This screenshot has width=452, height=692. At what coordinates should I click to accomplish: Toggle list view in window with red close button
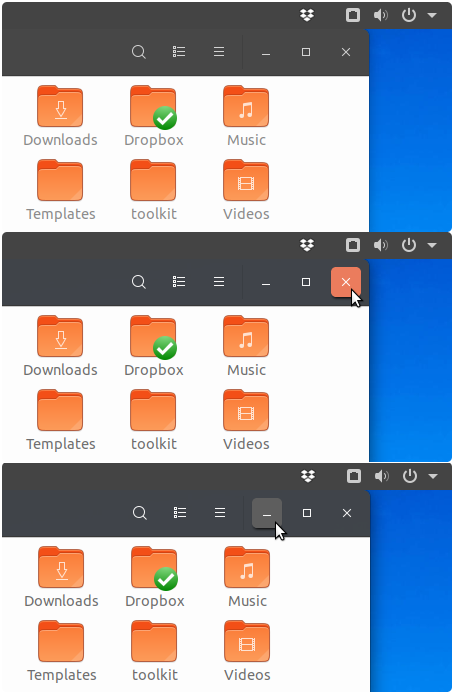pos(179,282)
